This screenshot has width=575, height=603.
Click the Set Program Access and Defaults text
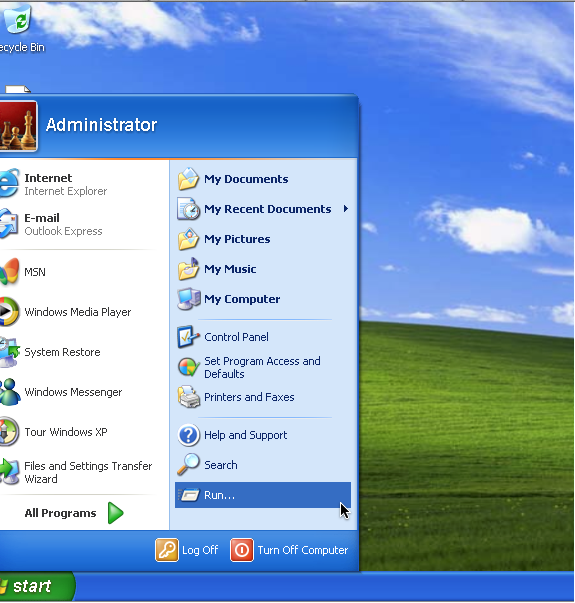262,367
